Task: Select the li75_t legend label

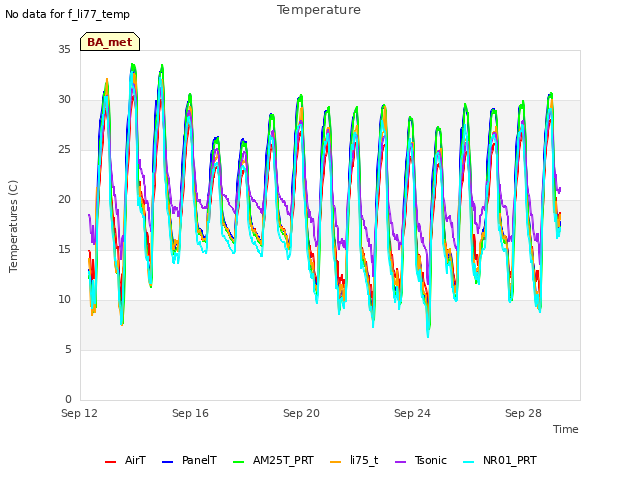Action: 364,460
